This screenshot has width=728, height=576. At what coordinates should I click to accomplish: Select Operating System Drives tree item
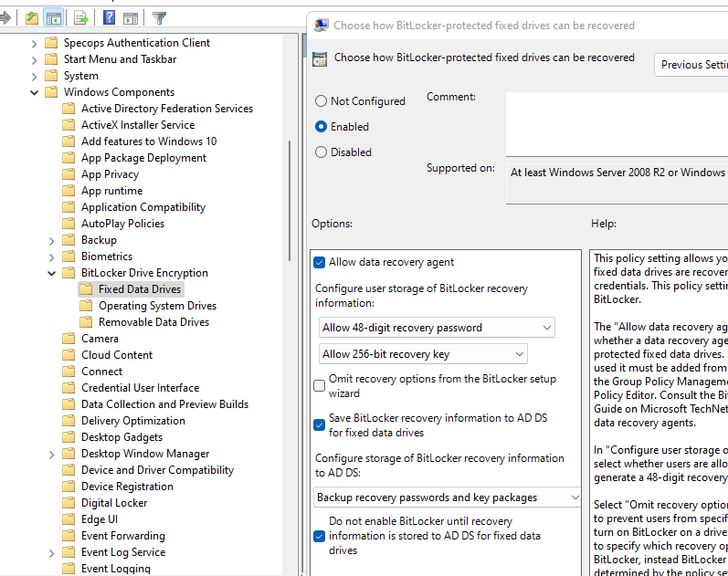point(157,306)
